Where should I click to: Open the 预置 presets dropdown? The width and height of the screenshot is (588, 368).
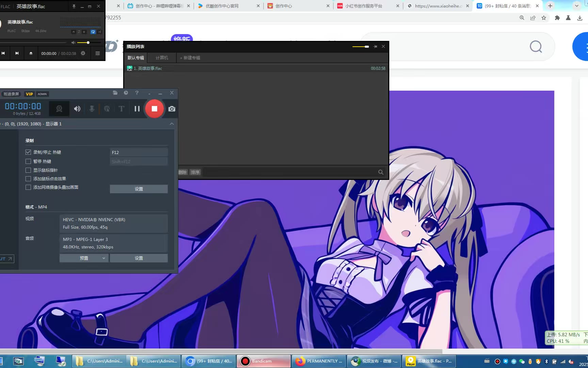(84, 258)
